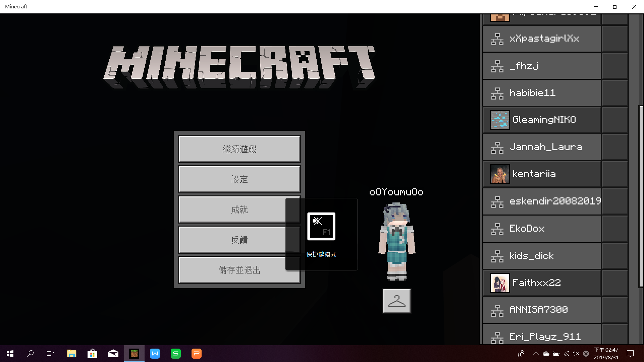Open the Mail app in the taskbar

tap(113, 354)
